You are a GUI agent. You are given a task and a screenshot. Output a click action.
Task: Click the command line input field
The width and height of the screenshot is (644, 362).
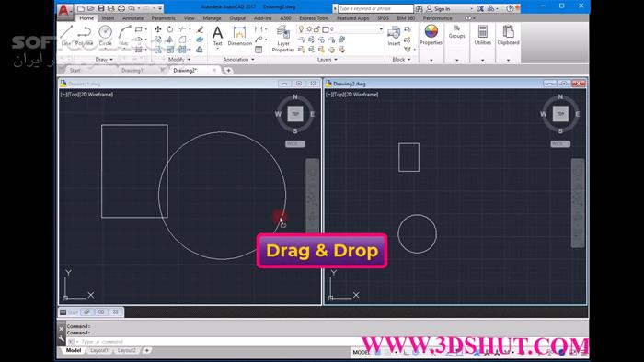pyautogui.click(x=213, y=341)
